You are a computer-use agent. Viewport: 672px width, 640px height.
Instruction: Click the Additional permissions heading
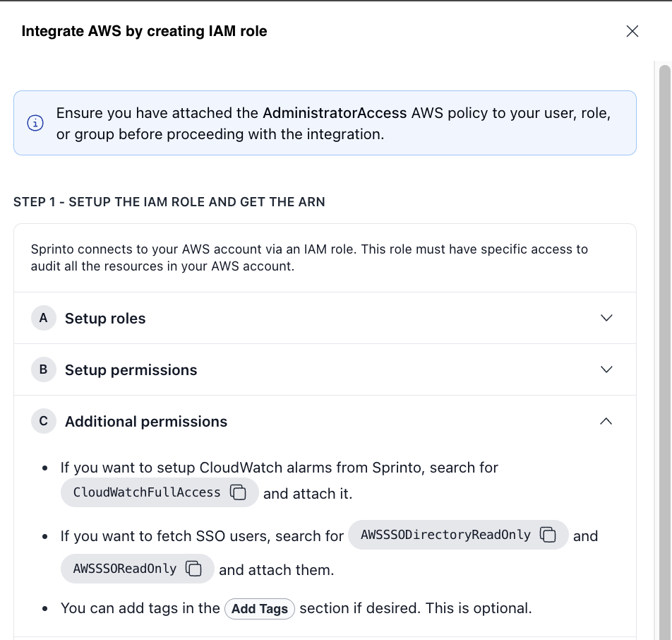(x=146, y=422)
